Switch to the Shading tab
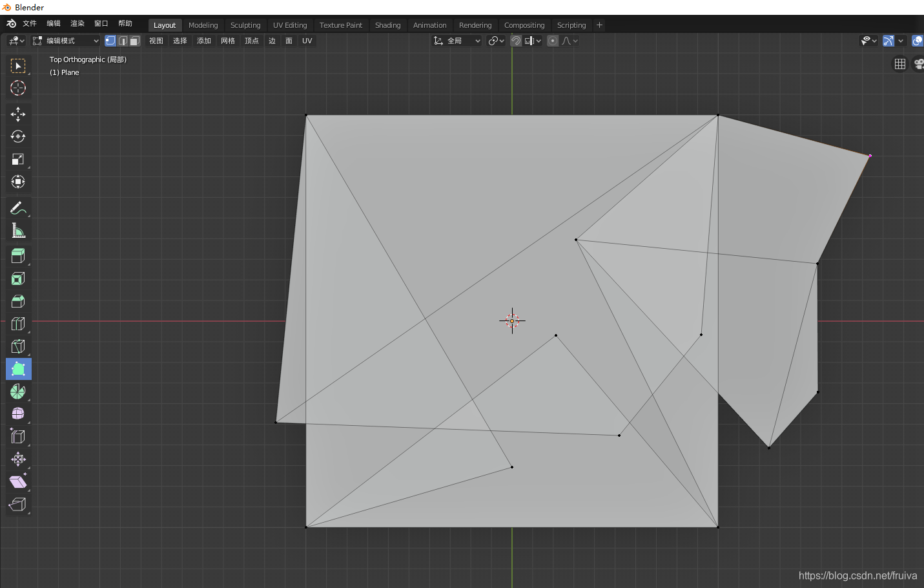The image size is (924, 588). 388,25
